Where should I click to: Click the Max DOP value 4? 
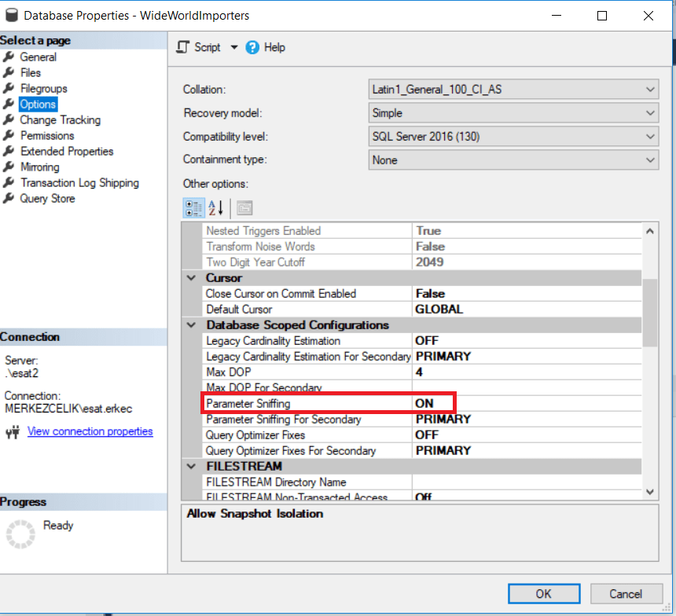pos(419,372)
